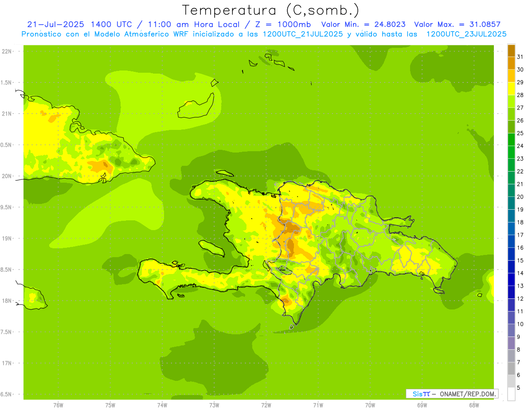Viewport: 532px width, 411px height.
Task: Select 'Valor Min. = 24.8023' text
Action: tap(363, 24)
